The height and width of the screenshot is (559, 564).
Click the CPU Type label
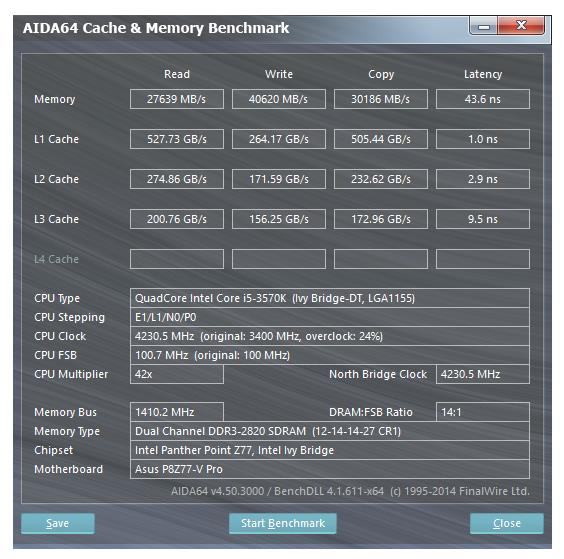point(57,298)
